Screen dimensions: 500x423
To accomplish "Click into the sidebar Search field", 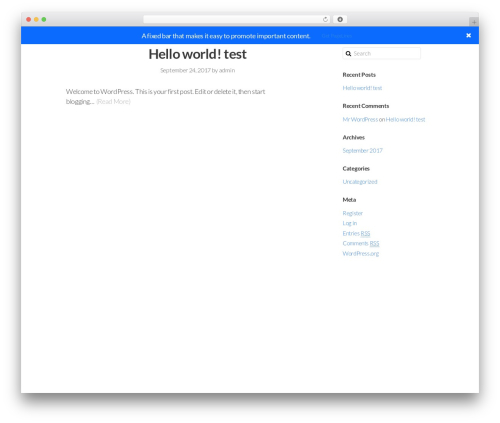I will coord(382,54).
